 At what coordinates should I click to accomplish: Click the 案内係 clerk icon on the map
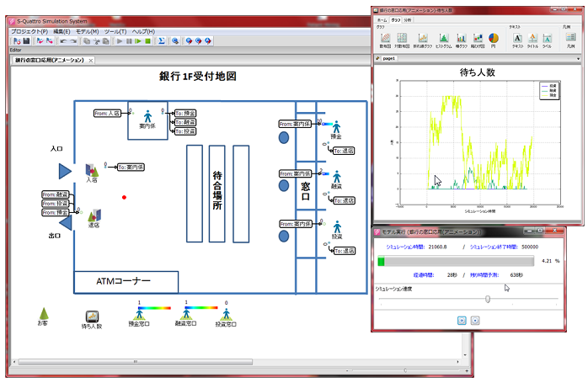[147, 116]
